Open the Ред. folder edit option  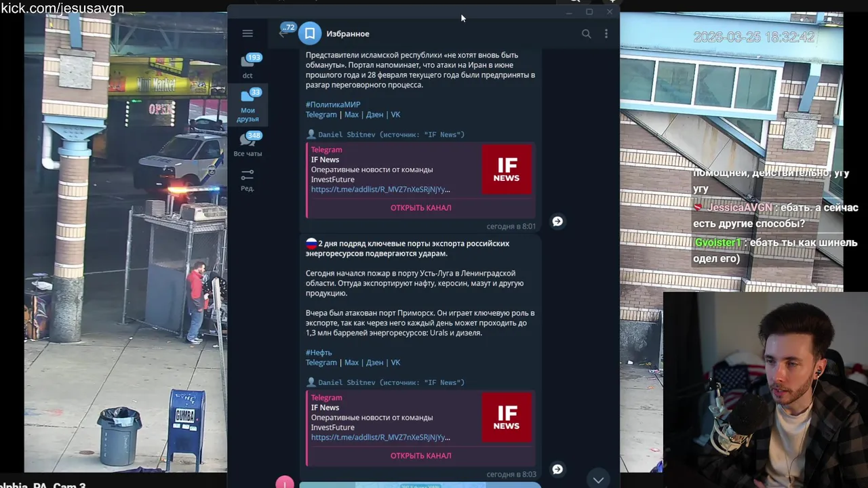248,180
